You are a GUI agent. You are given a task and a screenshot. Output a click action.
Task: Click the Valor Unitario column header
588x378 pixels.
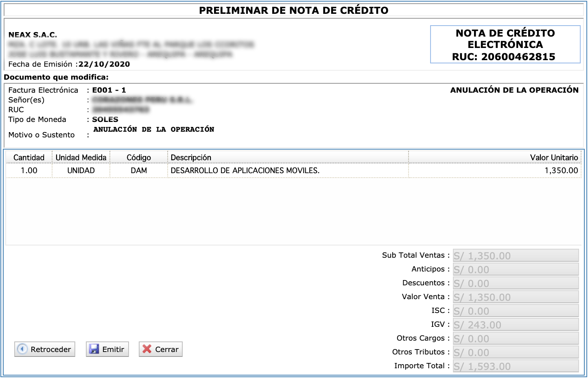point(553,157)
